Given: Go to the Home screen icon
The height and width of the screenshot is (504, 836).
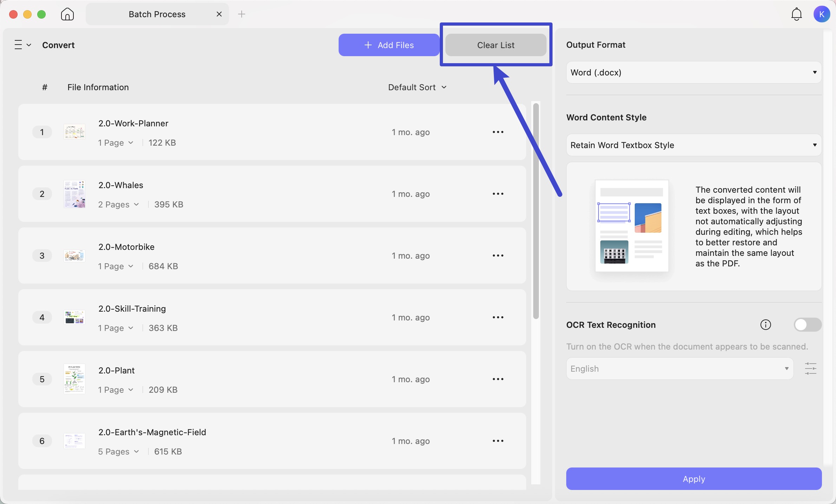Looking at the screenshot, I should click(67, 14).
